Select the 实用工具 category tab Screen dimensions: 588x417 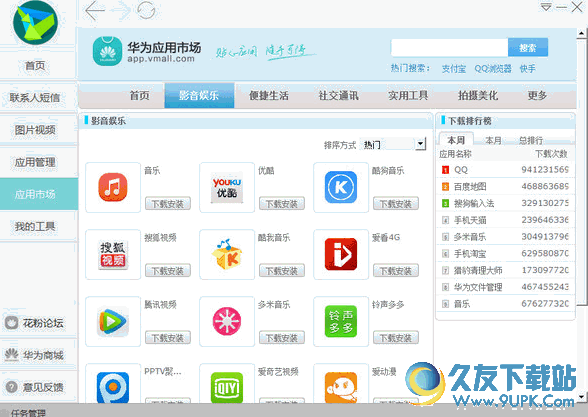pos(408,96)
